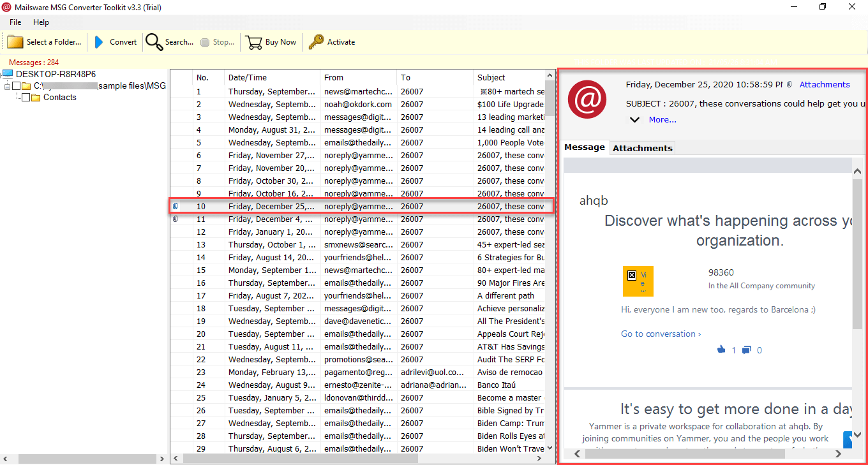This screenshot has width=868, height=465.
Task: Click the preview date Friday, December 25, 2020
Action: [x=704, y=84]
